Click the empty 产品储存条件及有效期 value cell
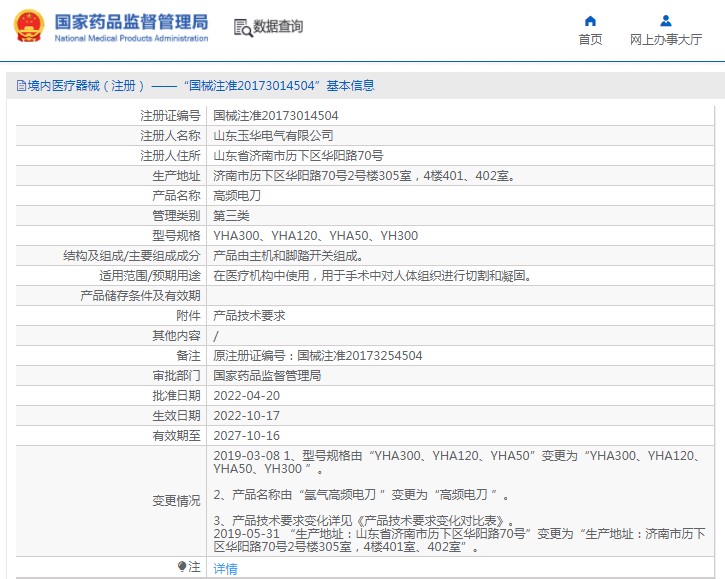The image size is (725, 579). 460,296
